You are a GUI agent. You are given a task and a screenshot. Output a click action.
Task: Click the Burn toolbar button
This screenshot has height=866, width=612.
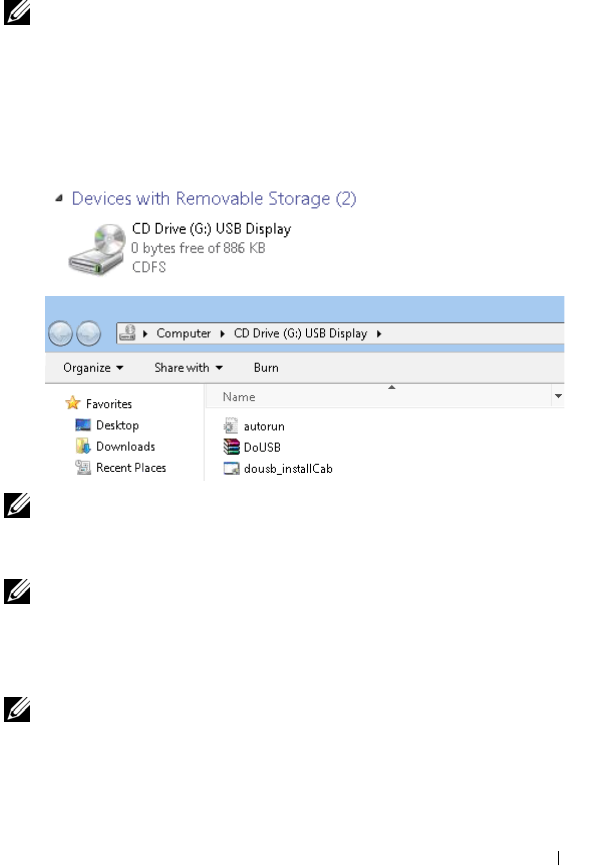(x=266, y=368)
